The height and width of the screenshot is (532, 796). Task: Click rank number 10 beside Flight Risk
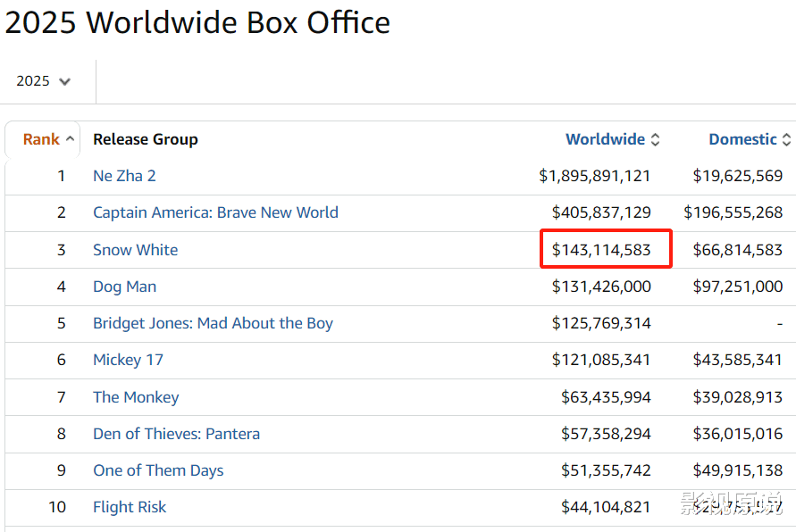click(57, 507)
